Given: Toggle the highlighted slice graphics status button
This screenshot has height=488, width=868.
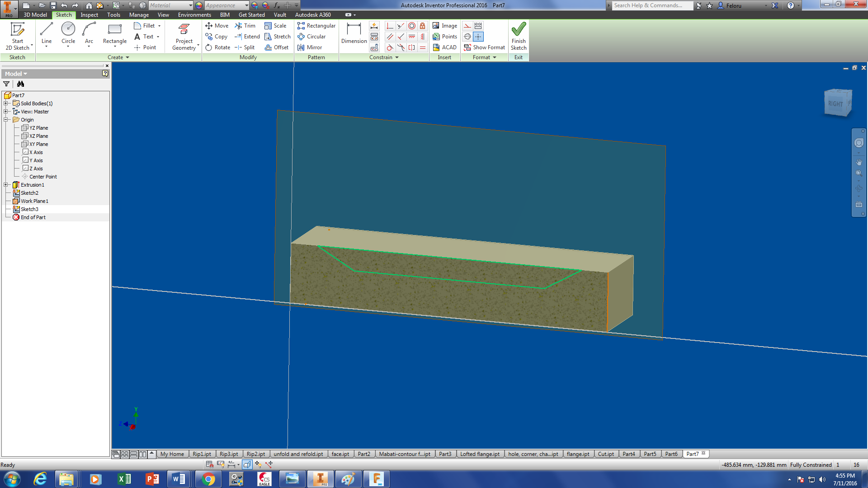Looking at the screenshot, I should pos(247,464).
